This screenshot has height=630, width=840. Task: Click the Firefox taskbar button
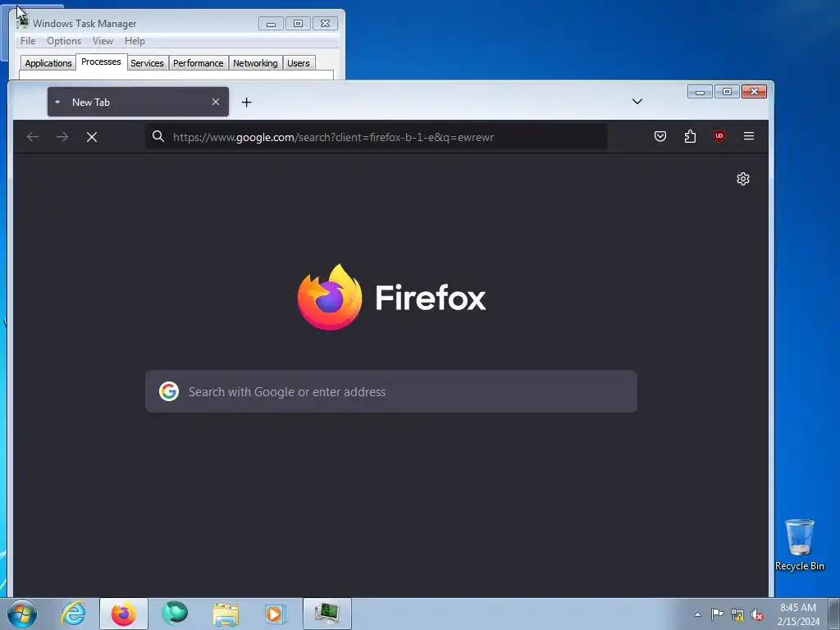click(124, 614)
